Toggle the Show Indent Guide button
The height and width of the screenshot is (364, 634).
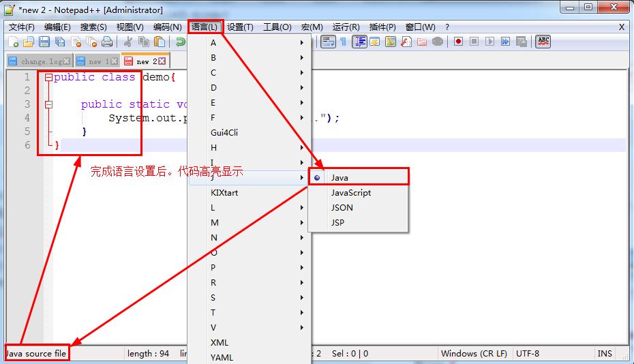click(359, 42)
